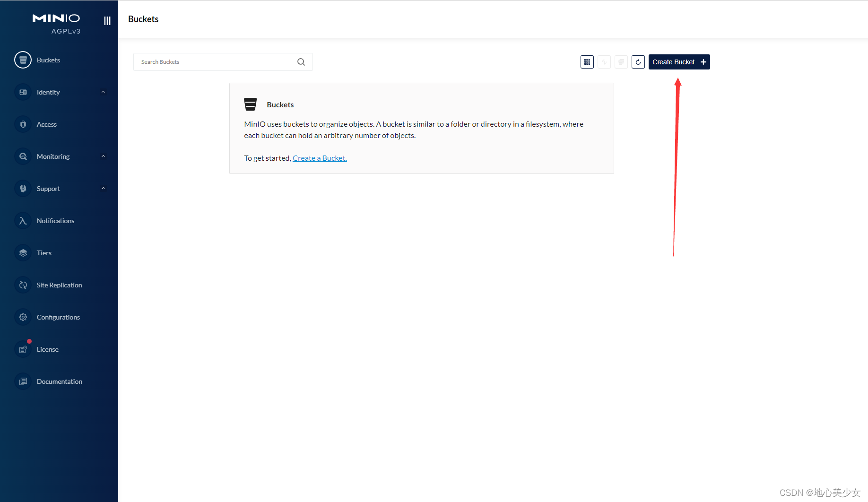Image resolution: width=868 pixels, height=502 pixels.
Task: Click the Buckets heading in info card
Action: pyautogui.click(x=280, y=105)
